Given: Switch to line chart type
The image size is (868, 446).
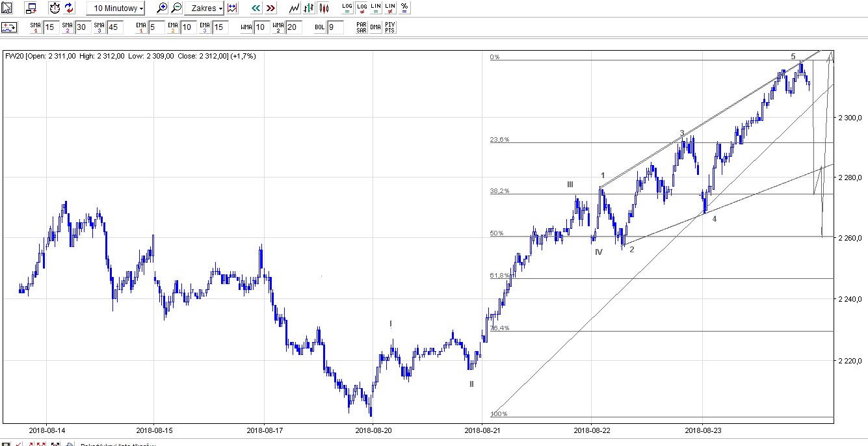Looking at the screenshot, I should tap(295, 8).
